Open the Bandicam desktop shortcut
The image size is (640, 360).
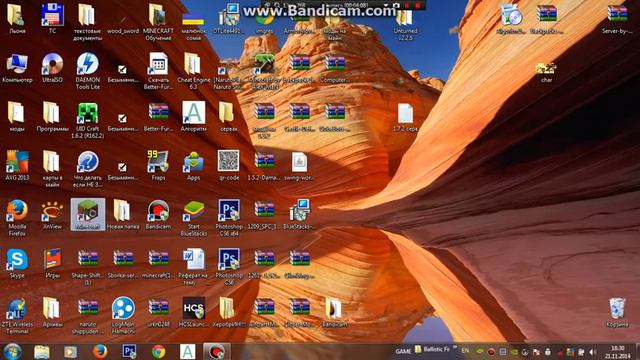tap(158, 214)
